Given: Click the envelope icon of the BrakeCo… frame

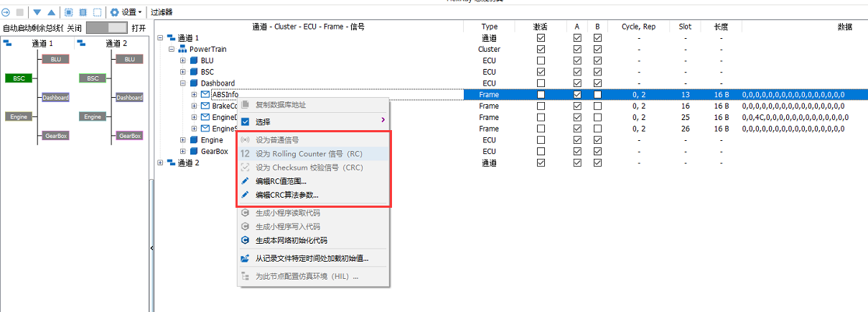Looking at the screenshot, I should (205, 106).
